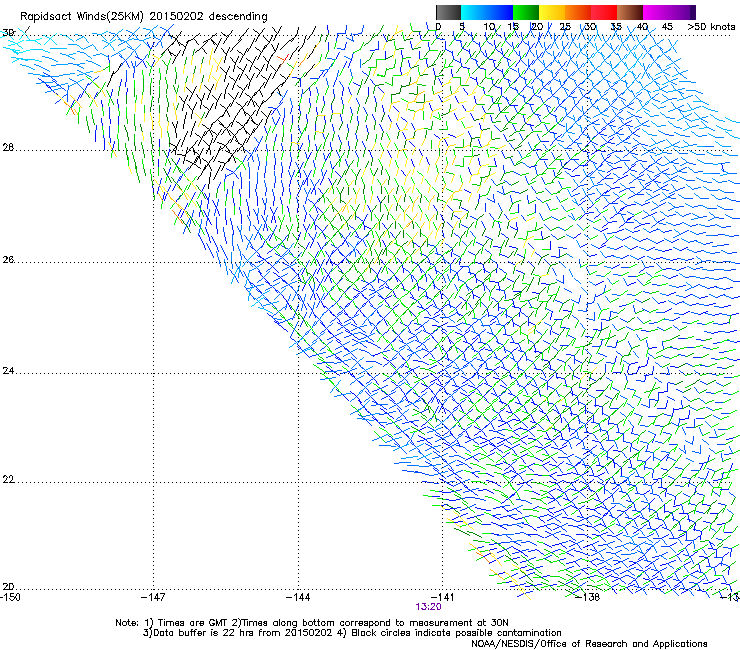The height and width of the screenshot is (650, 740).
Task: Click the '>50 knots' legend label
Action: pos(711,27)
